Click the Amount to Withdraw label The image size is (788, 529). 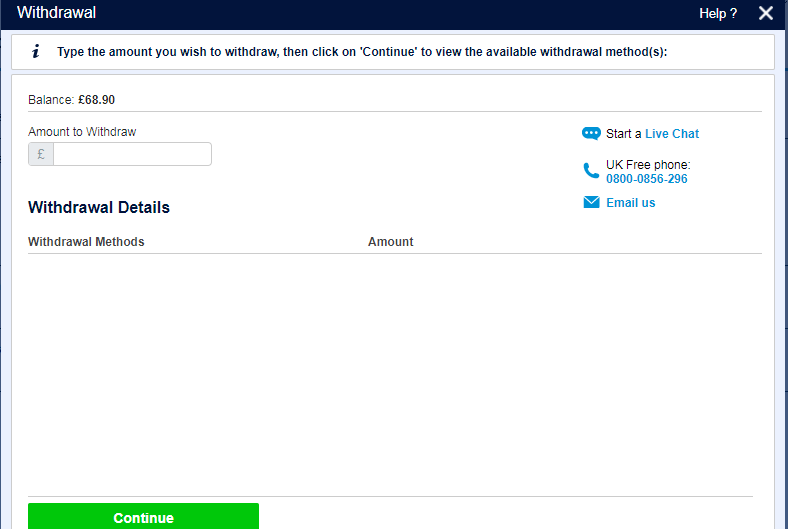pyautogui.click(x=82, y=132)
